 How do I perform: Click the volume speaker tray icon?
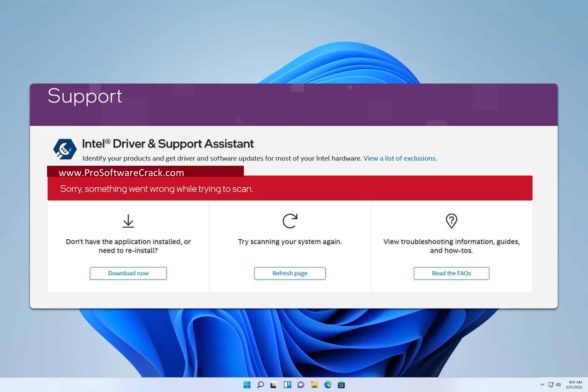click(x=558, y=385)
